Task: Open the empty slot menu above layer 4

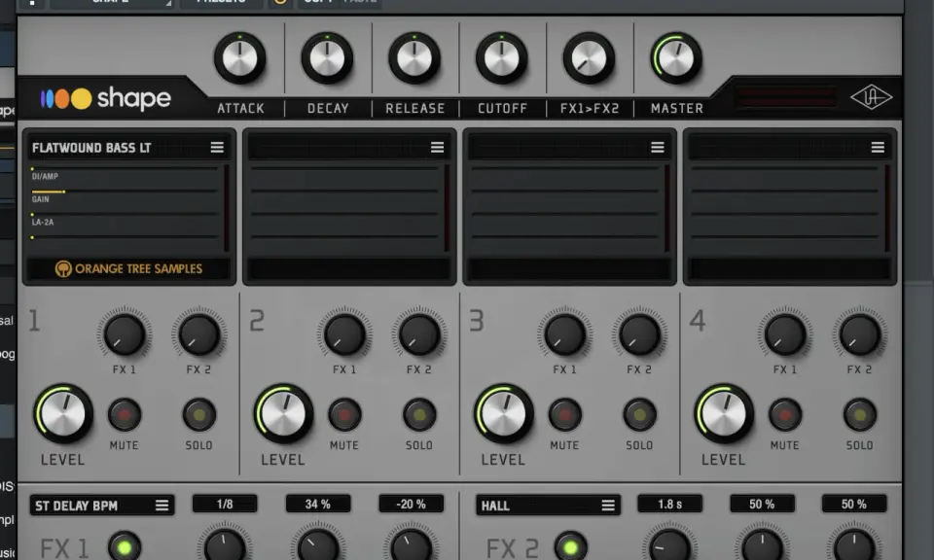Action: pyautogui.click(x=878, y=147)
